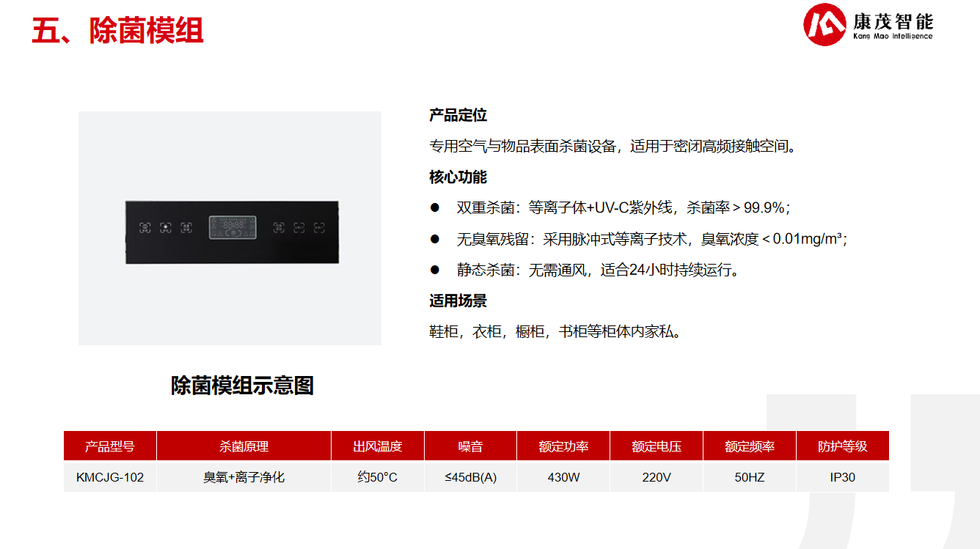The image size is (980, 549).
Task: Select the 防护等级 column header
Action: point(842,446)
